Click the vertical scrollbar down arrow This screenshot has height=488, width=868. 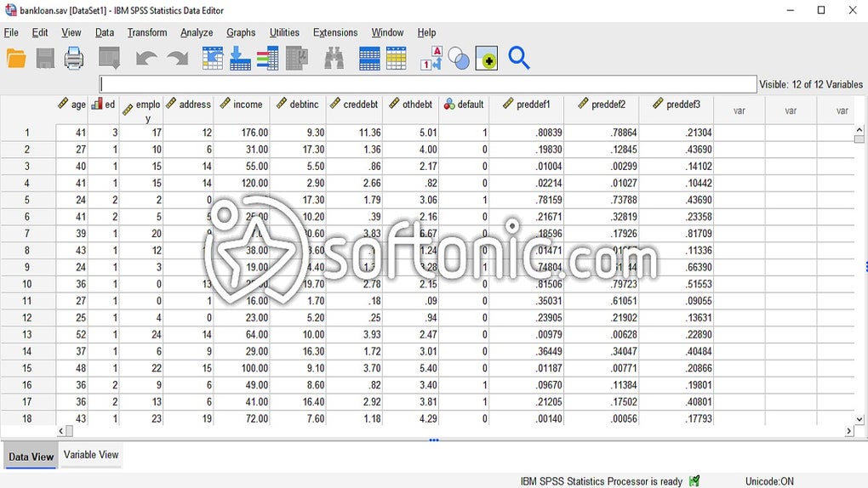pyautogui.click(x=859, y=420)
